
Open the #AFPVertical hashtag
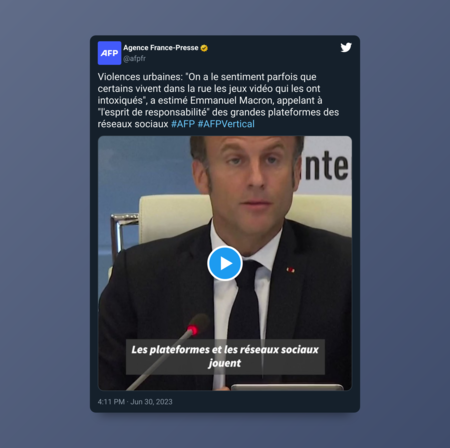(x=226, y=124)
